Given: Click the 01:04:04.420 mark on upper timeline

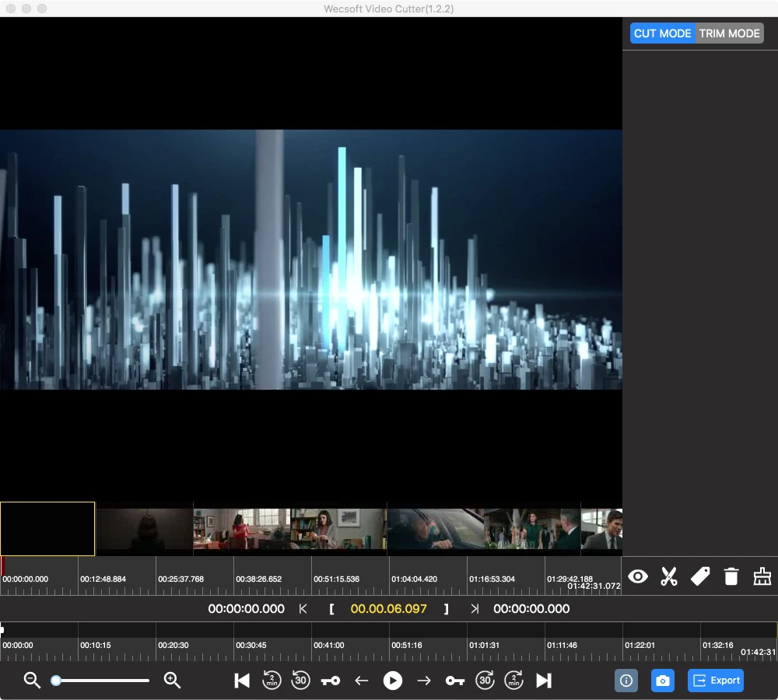Looking at the screenshot, I should tap(415, 579).
